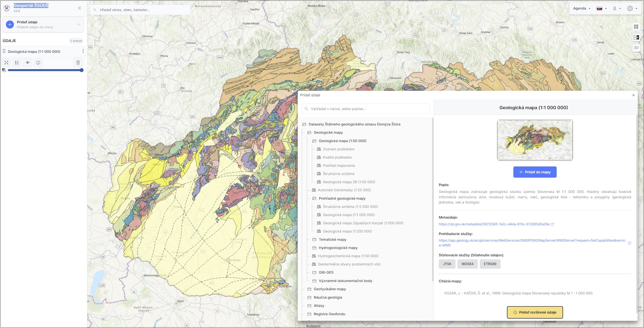Expand the Geofyzikálne mapy folder

click(x=329, y=289)
